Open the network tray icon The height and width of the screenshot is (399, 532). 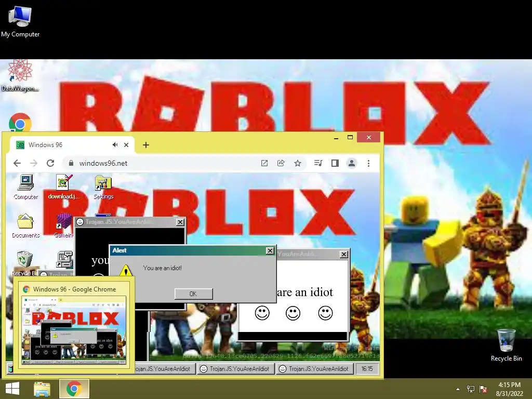coord(471,389)
